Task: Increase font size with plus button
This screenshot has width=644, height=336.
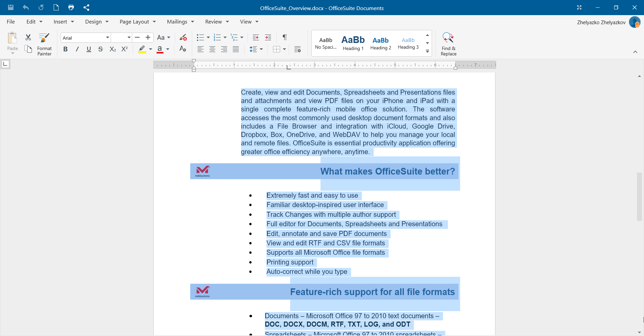Action: 148,37
